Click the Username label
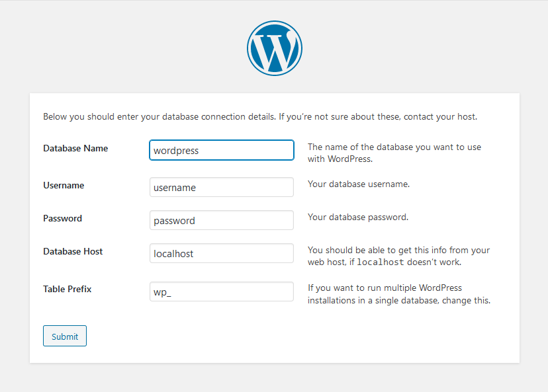Screen dimensions: 548x392 (64, 185)
